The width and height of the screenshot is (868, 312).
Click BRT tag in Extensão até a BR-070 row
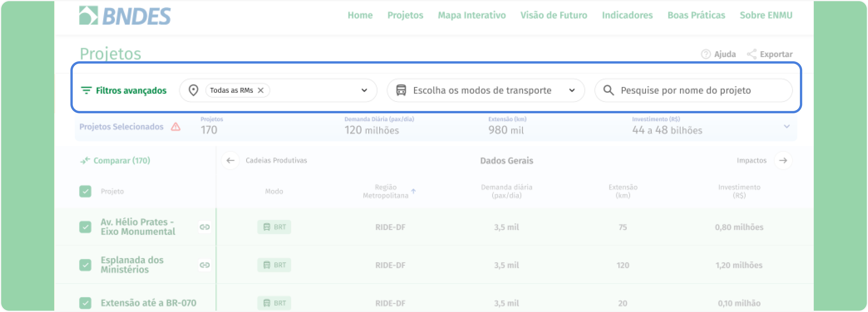(x=274, y=303)
